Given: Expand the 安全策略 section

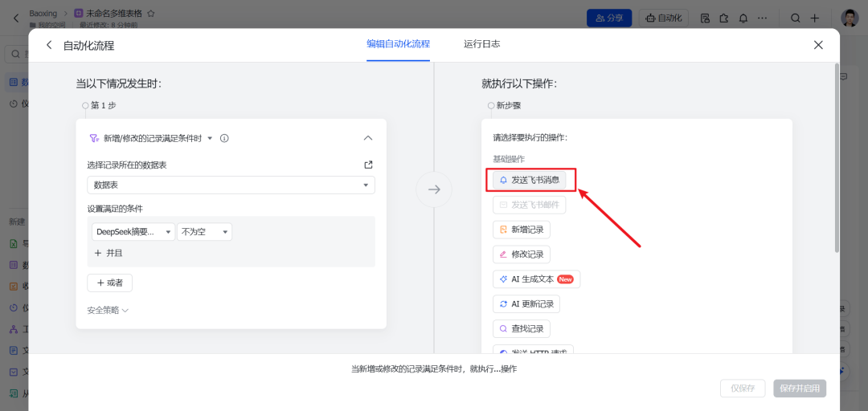Looking at the screenshot, I should click(x=108, y=311).
